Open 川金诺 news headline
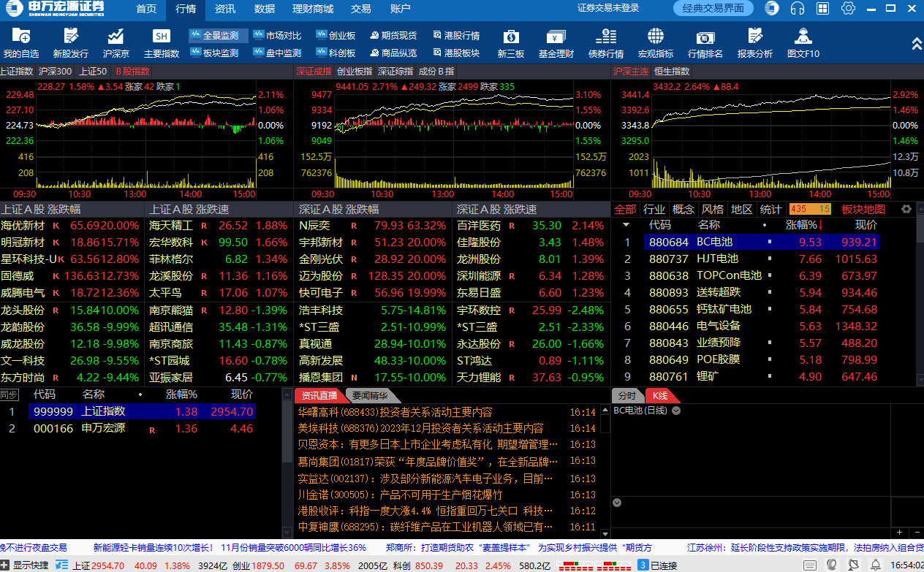 [x=401, y=495]
